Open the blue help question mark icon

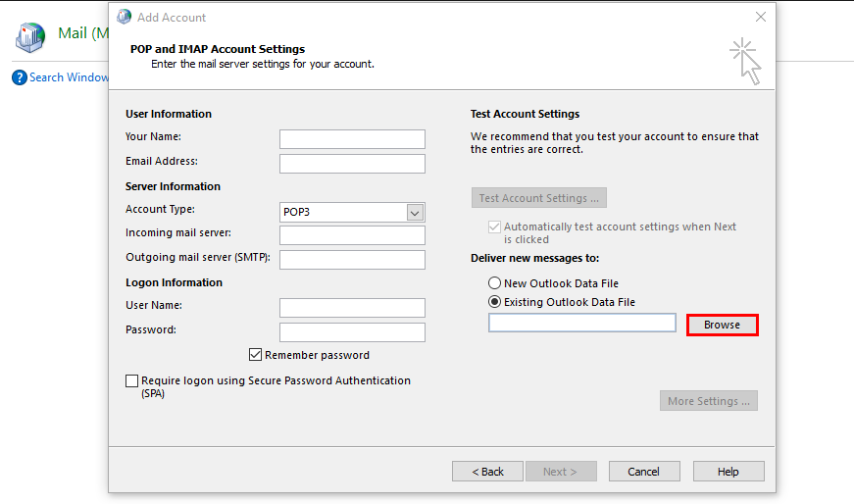(x=20, y=77)
